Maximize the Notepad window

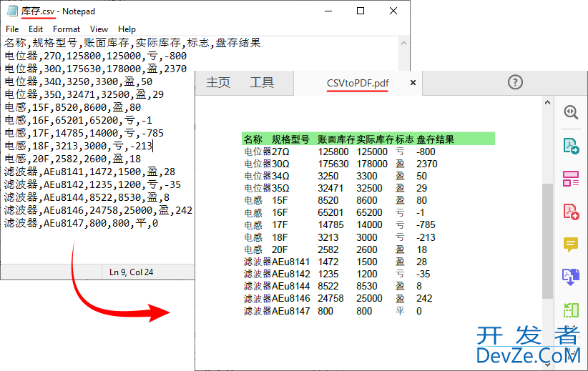coord(361,11)
